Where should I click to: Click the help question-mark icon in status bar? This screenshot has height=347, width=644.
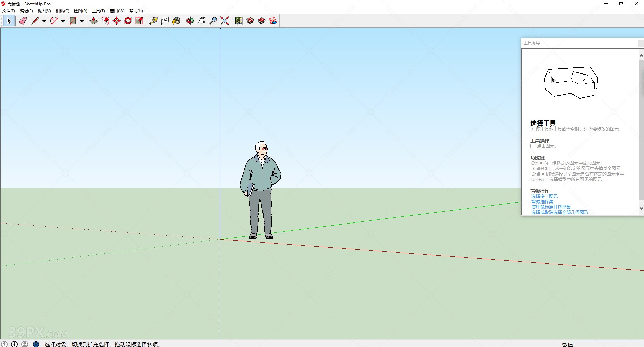point(36,344)
